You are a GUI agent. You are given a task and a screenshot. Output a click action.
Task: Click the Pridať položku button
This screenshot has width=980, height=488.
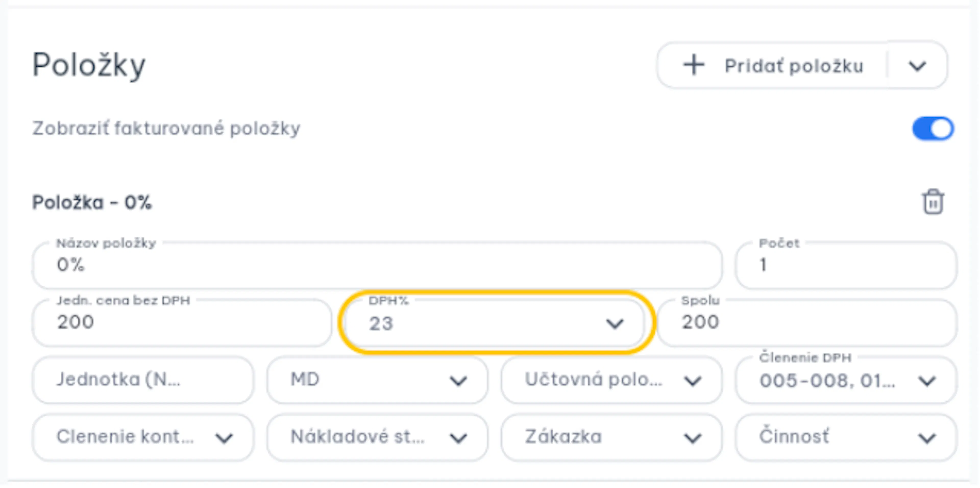772,65
